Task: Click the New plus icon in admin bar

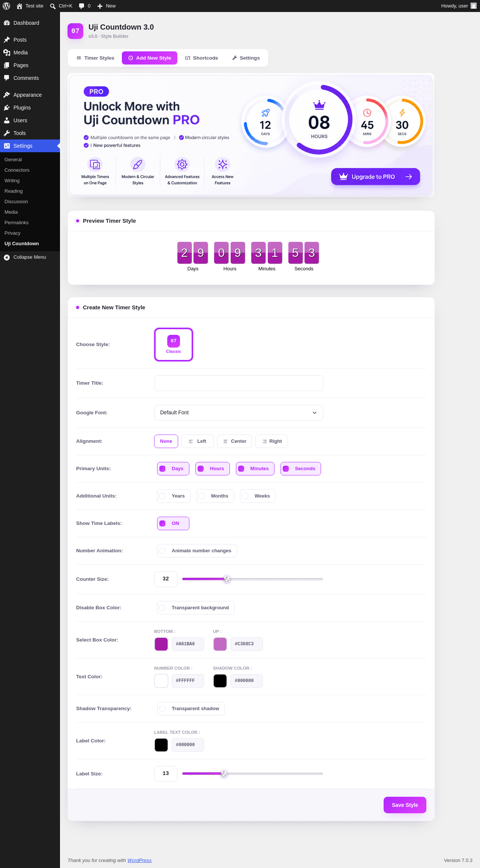Action: [100, 6]
